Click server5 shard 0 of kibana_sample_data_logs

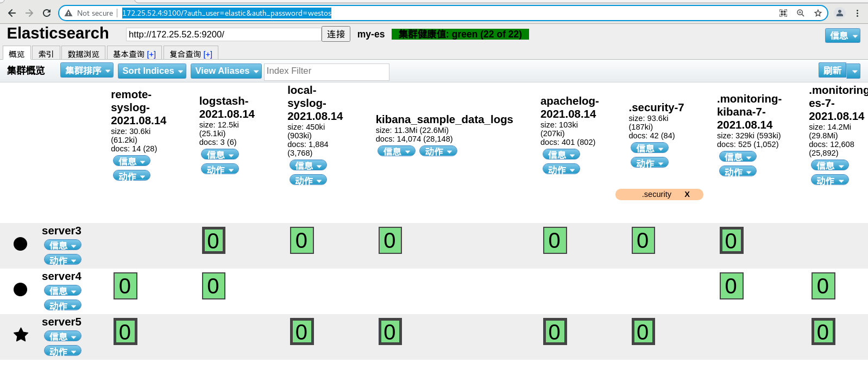[390, 331]
